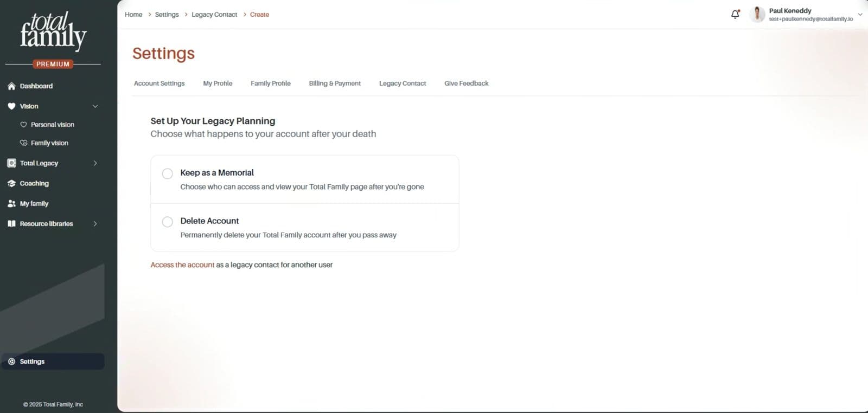This screenshot has height=413, width=868.
Task: Click the Resource libraries book icon
Action: click(x=11, y=224)
